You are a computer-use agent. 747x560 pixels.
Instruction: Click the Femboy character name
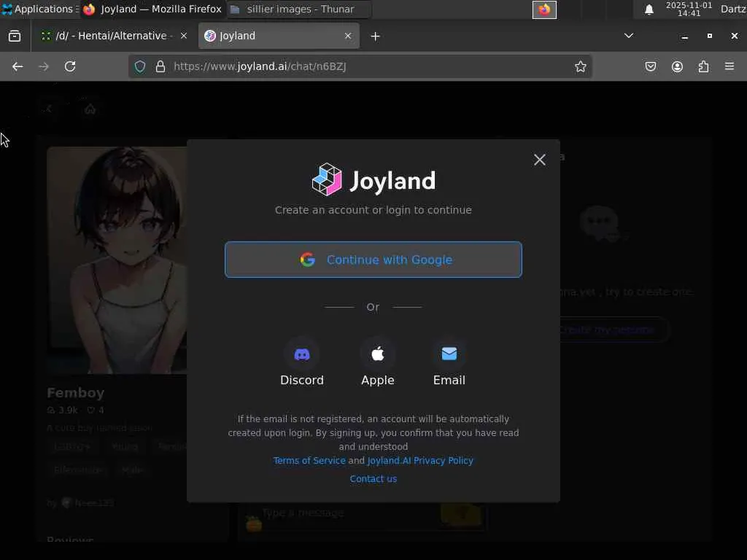75,393
